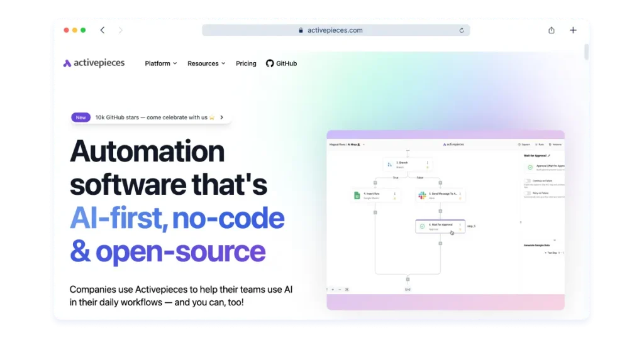The width and height of the screenshot is (644, 338).
Task: Select the 5. Send Message step card
Action: click(440, 195)
